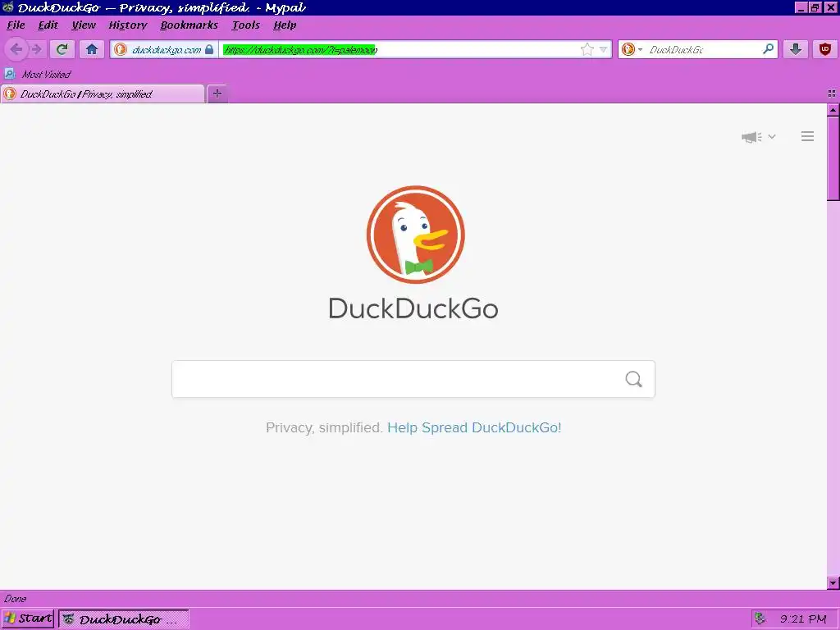Click the system tray network icon

760,619
